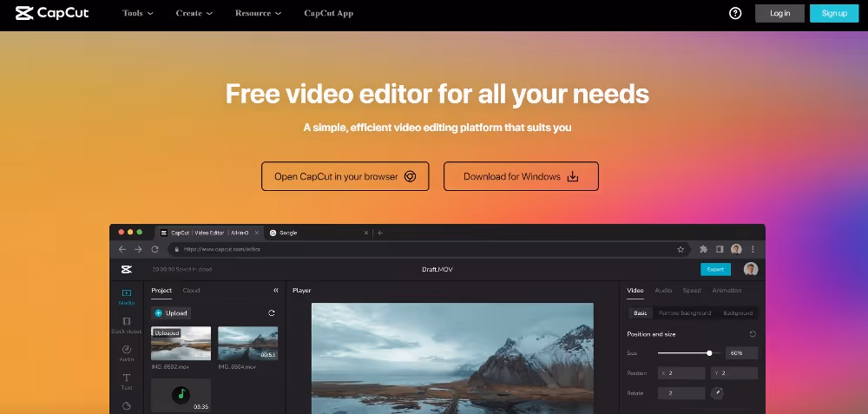Collapse the media panel with the double-chevron icon
Image resolution: width=868 pixels, height=414 pixels.
pyautogui.click(x=276, y=290)
